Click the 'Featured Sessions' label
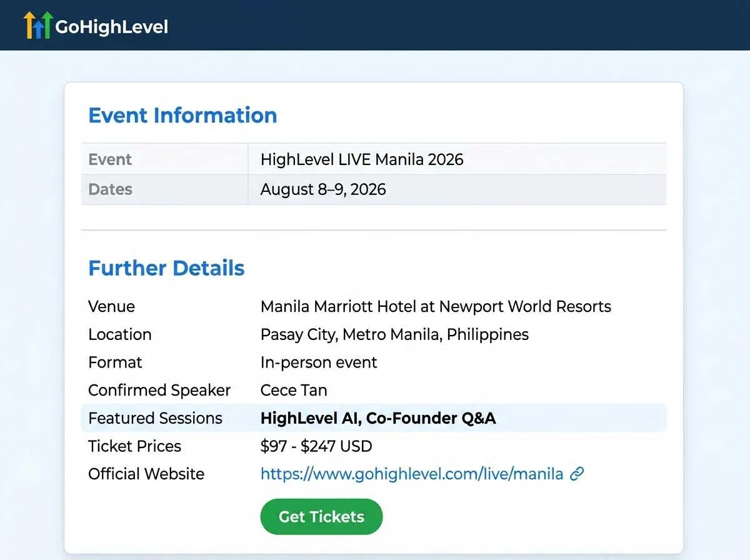Screen dimensions: 750x560 click(155, 418)
